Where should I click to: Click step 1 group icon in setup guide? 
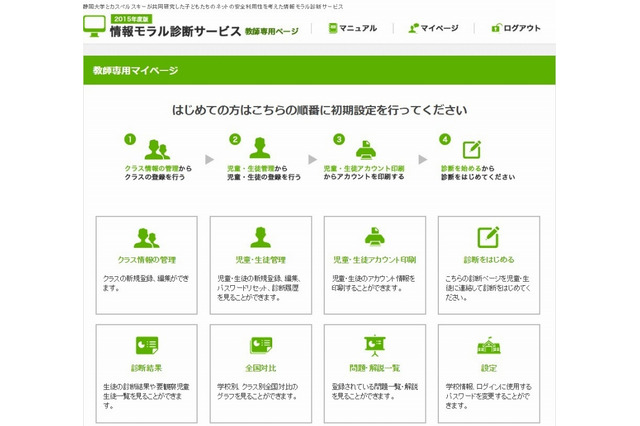click(157, 149)
